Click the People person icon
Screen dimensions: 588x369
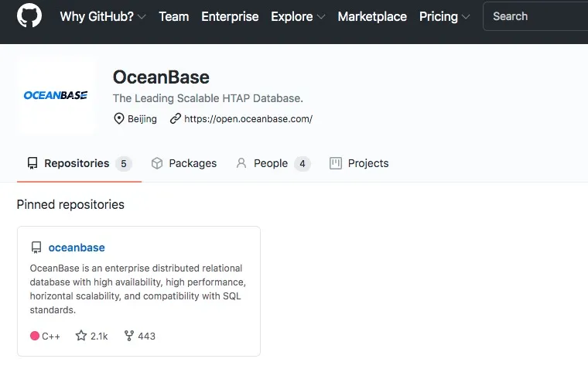[x=241, y=163]
